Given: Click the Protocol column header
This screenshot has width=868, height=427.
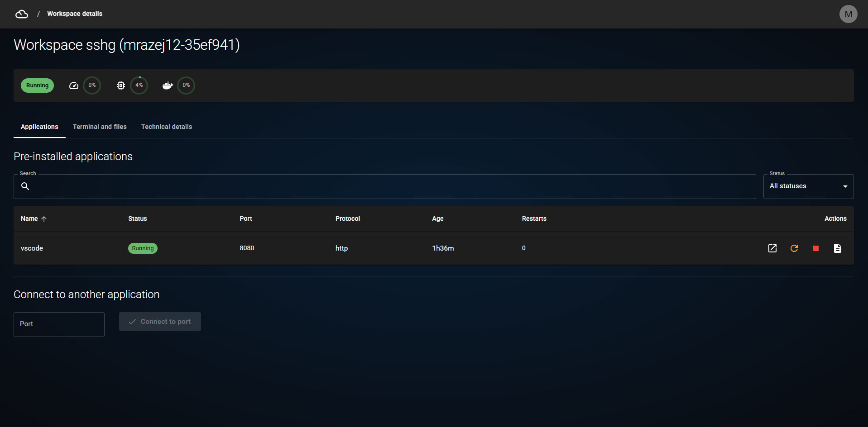Looking at the screenshot, I should 348,218.
